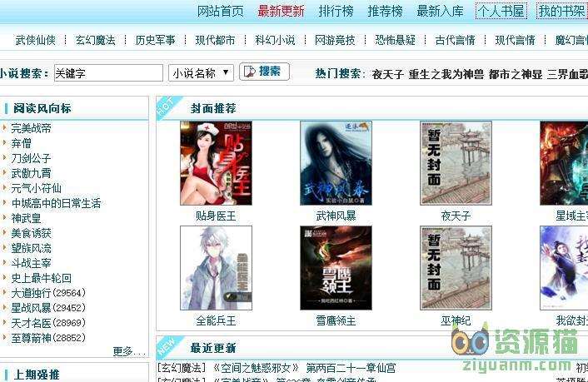Open 斗战主宰 in reading list
588x382 pixels.
click(x=31, y=263)
